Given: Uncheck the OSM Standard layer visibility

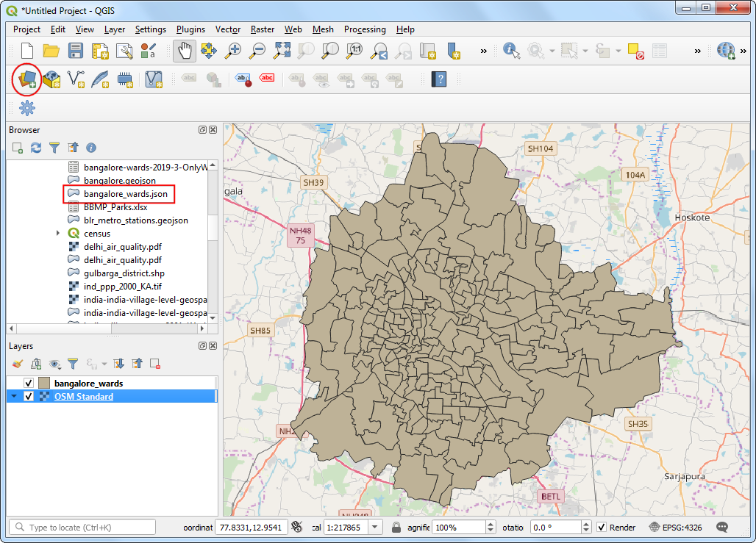Looking at the screenshot, I should pos(29,396).
